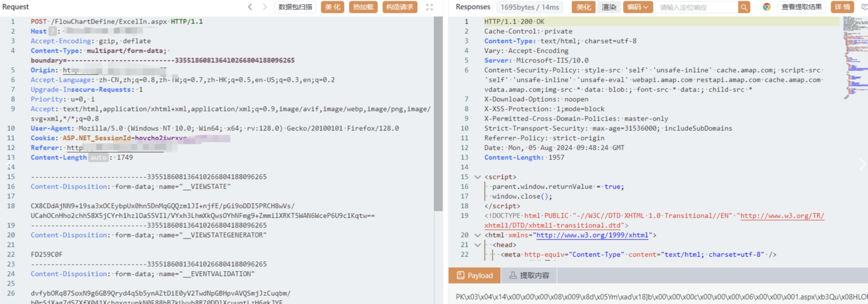
Task: Click the FD259C0F value line
Action: (47, 255)
